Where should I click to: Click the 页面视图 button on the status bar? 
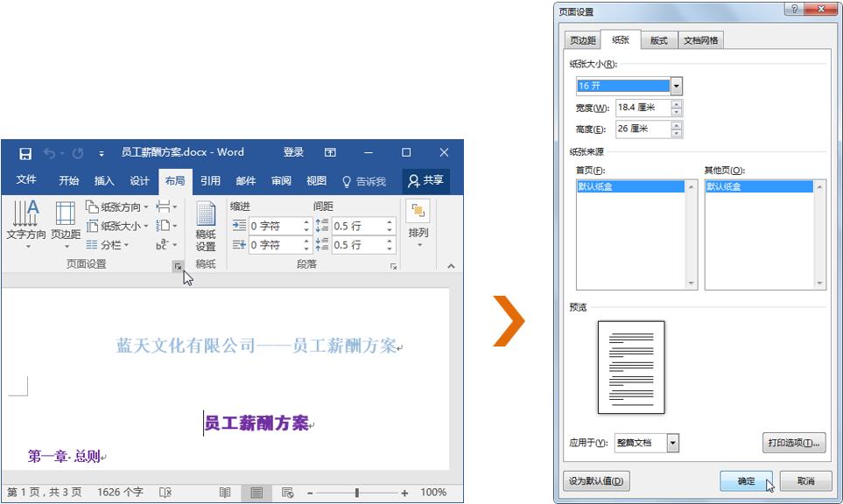(x=254, y=493)
